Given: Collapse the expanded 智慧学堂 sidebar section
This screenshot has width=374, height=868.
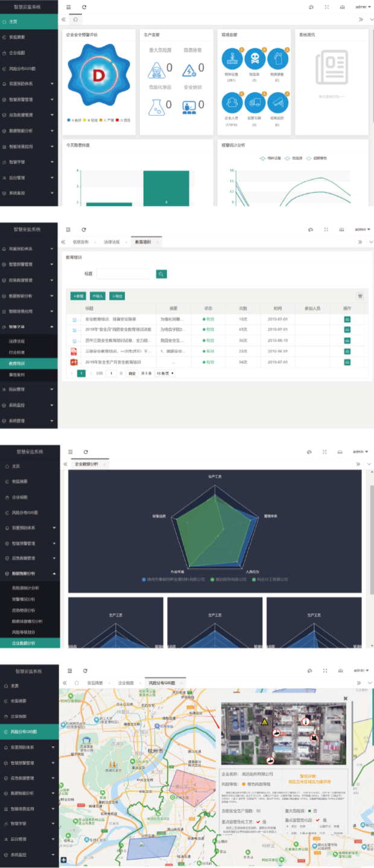Looking at the screenshot, I should pyautogui.click(x=29, y=327).
